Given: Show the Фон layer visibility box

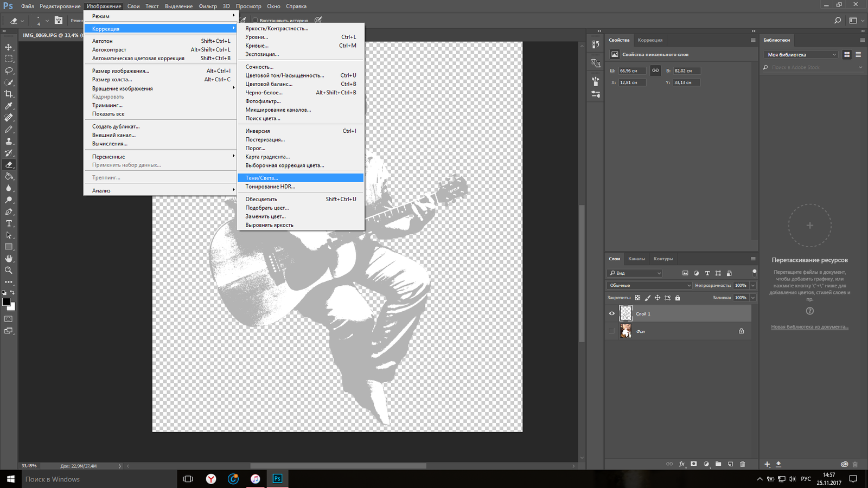Looking at the screenshot, I should coord(612,331).
